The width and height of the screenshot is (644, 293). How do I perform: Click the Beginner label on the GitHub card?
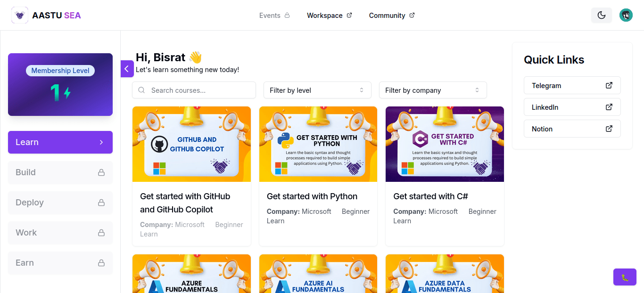pyautogui.click(x=229, y=225)
